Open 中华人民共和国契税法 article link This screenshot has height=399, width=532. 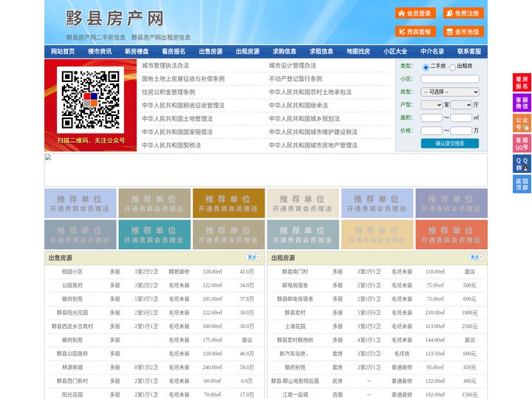171,146
